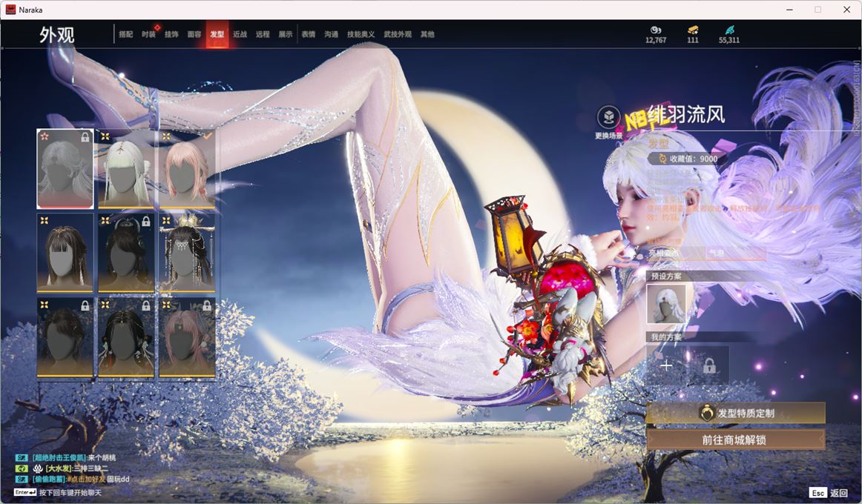The height and width of the screenshot is (504, 862).
Task: Select the brown bangs hairstyle thumbnail
Action: pos(65,253)
